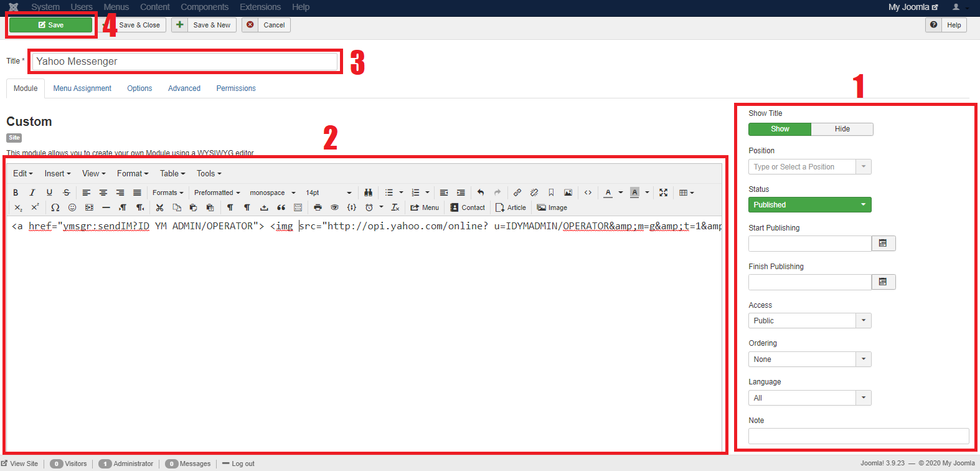Toggle fullscreen editor mode
The height and width of the screenshot is (471, 980).
(x=664, y=193)
